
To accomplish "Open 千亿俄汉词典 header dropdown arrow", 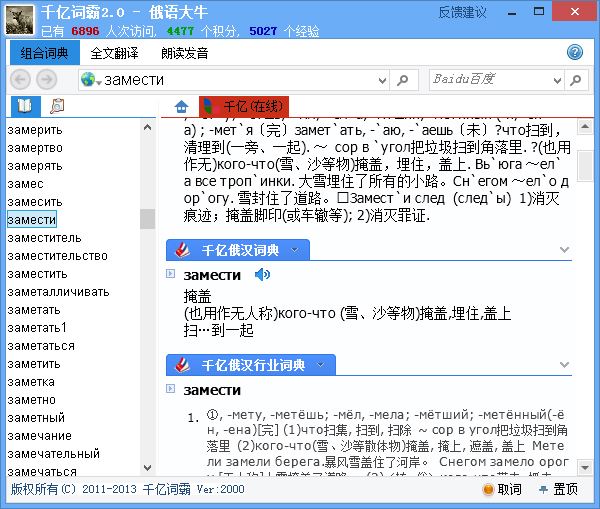I will (x=295, y=250).
